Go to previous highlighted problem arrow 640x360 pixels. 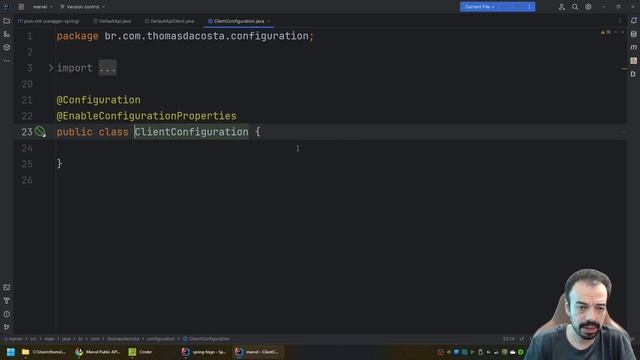coord(616,32)
